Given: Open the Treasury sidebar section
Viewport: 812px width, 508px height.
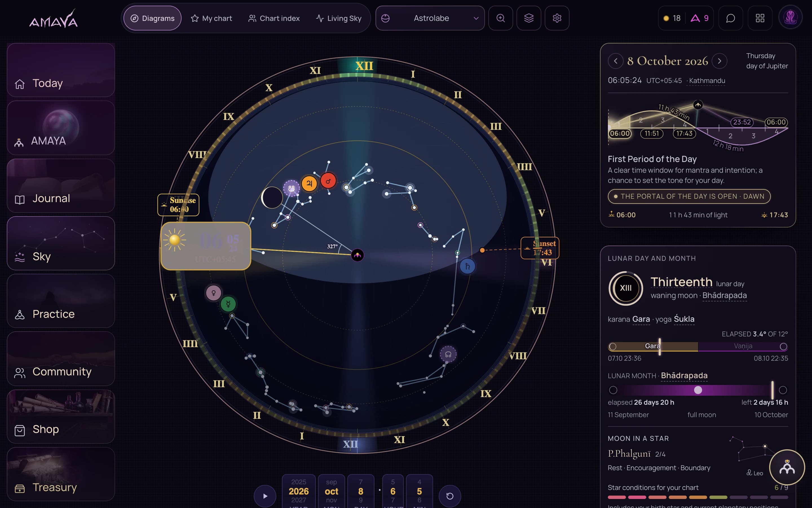Looking at the screenshot, I should [x=61, y=474].
